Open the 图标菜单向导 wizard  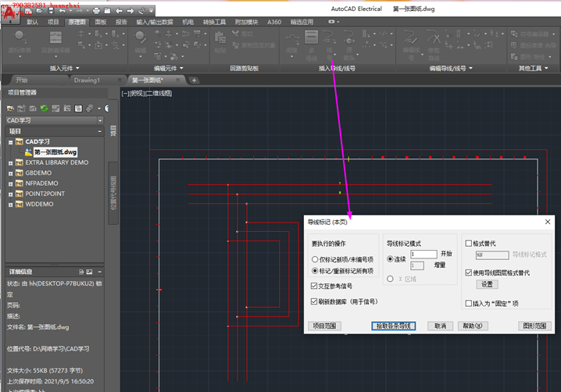click(533, 45)
